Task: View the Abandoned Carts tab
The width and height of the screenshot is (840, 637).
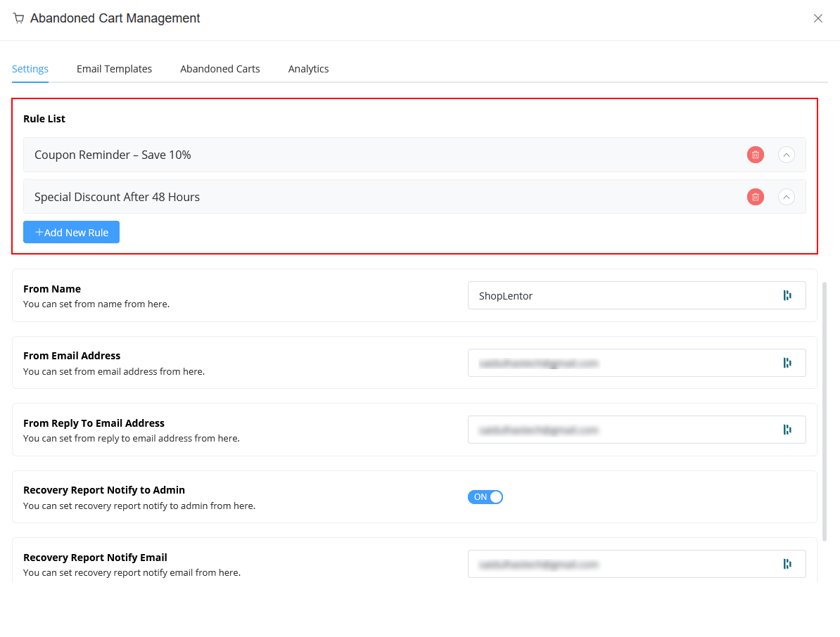Action: (x=219, y=68)
